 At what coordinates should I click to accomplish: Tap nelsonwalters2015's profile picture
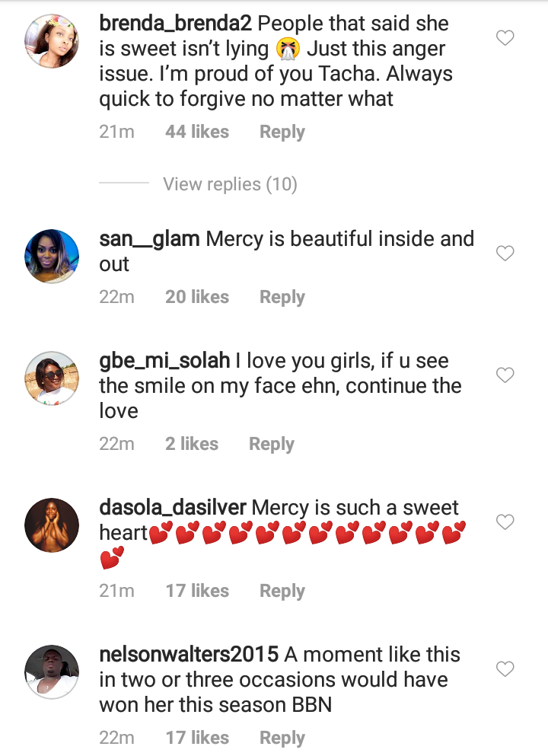53,671
